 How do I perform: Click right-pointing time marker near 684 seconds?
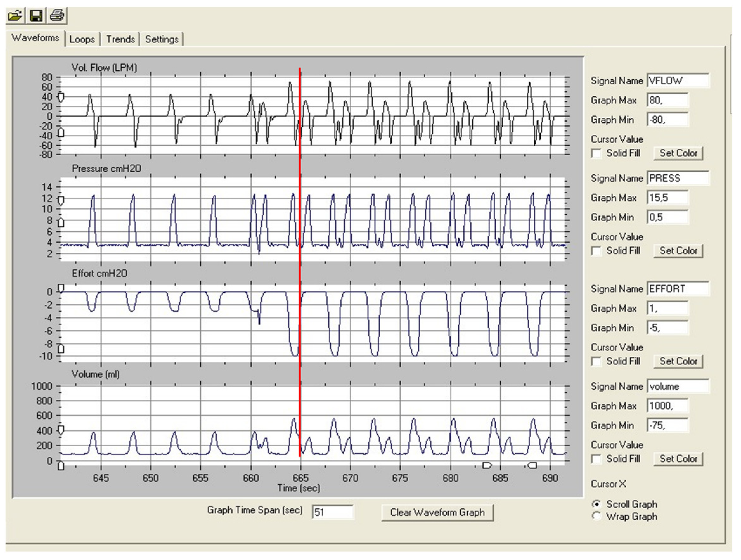487,465
